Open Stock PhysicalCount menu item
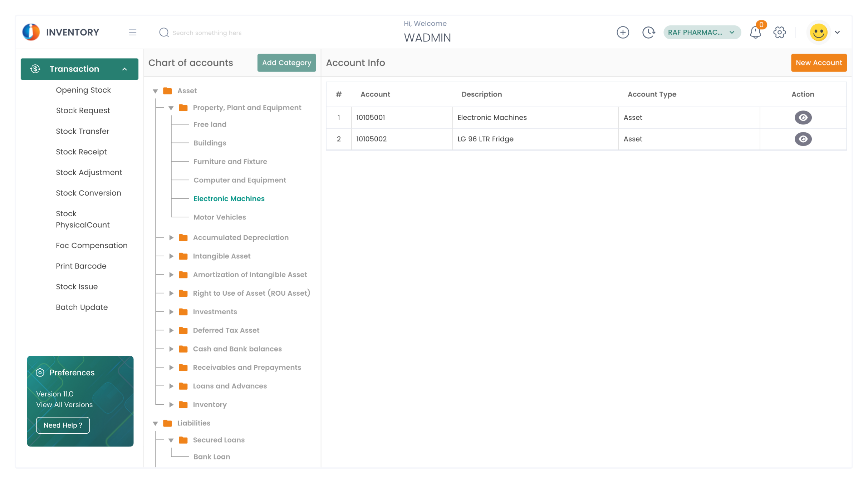Viewport: 868px width, 483px height. [x=83, y=219]
